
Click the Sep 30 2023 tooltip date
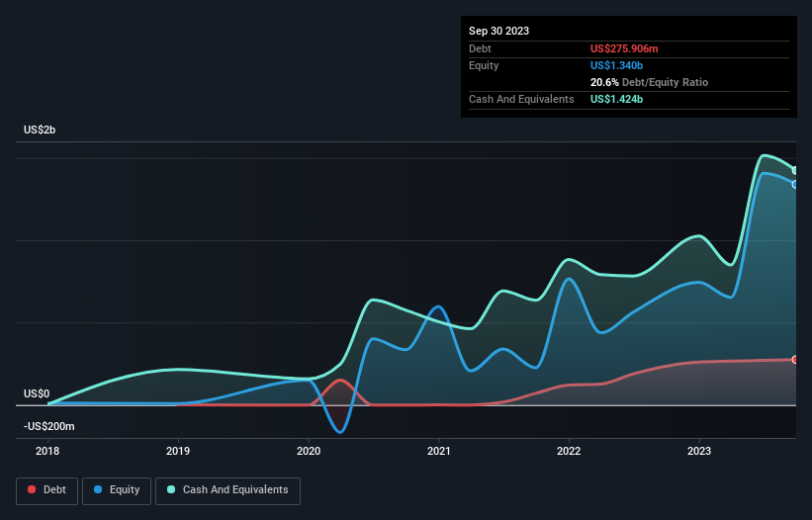pyautogui.click(x=498, y=31)
